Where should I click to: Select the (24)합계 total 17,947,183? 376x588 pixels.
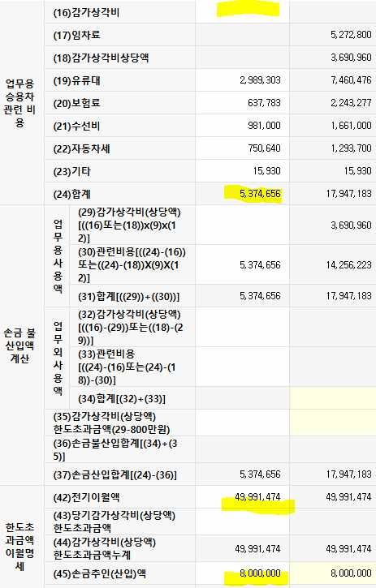pyautogui.click(x=349, y=194)
